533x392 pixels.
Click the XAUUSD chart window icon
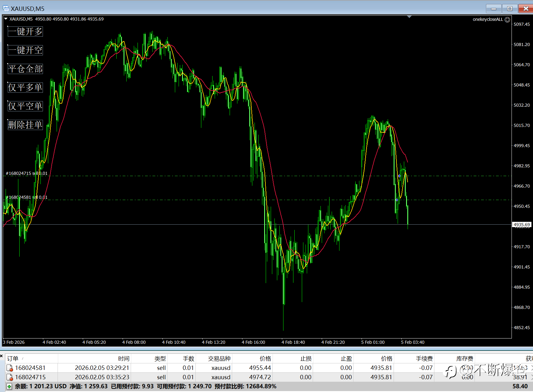(6, 8)
